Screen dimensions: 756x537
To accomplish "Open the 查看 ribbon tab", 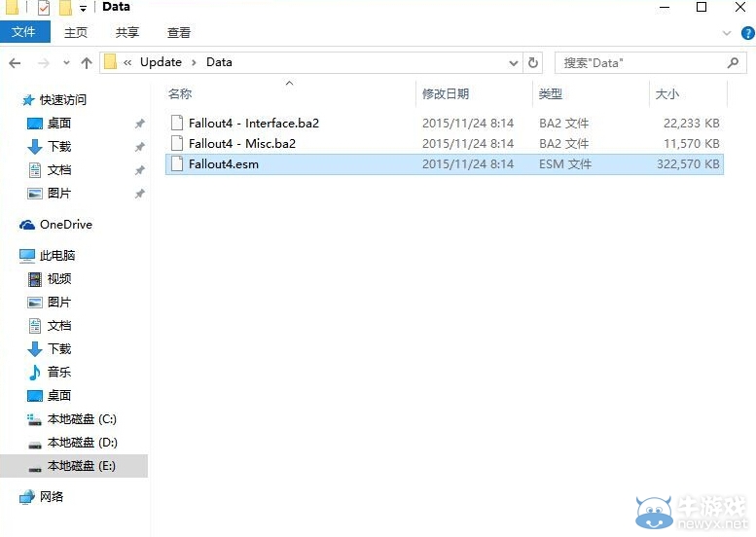I will pyautogui.click(x=179, y=32).
